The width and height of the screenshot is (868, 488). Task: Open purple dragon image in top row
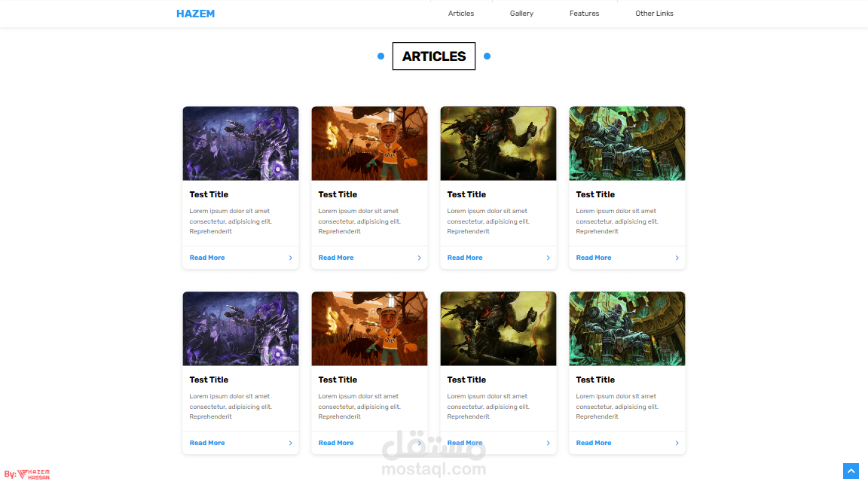pyautogui.click(x=241, y=143)
